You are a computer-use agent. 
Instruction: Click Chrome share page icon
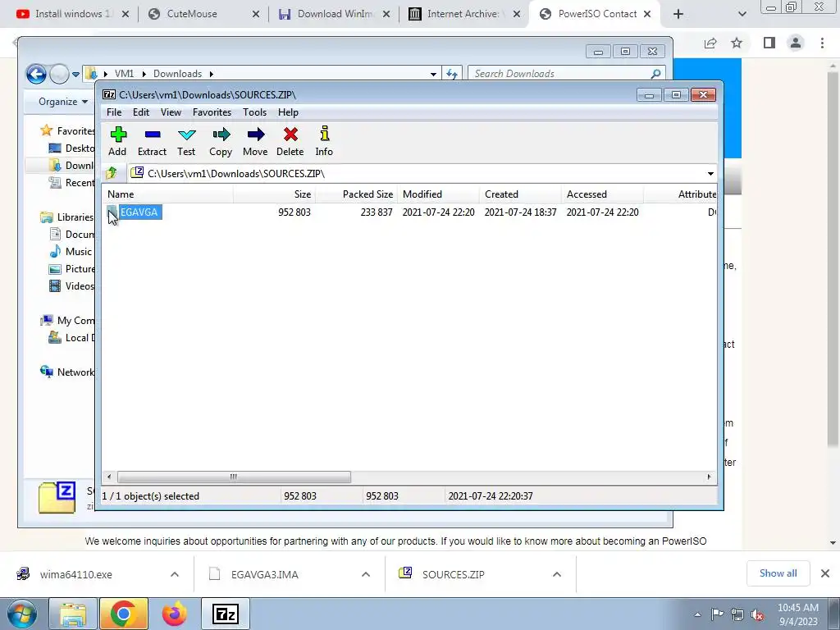click(x=710, y=43)
